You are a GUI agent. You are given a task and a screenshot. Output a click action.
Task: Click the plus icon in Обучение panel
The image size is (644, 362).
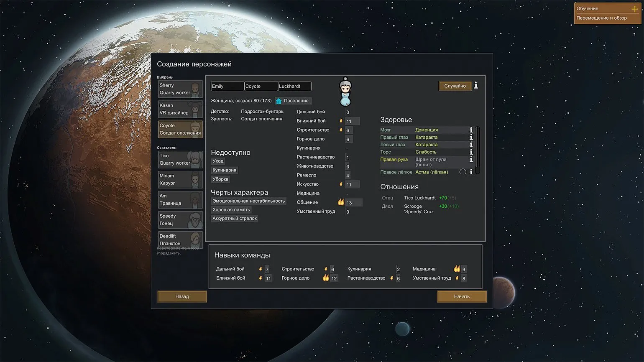coord(634,9)
